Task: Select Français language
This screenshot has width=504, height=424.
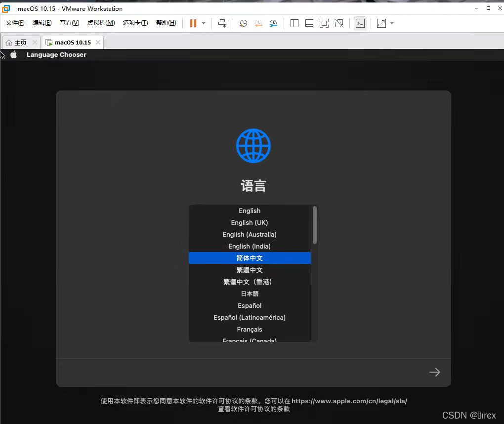Action: 250,330
